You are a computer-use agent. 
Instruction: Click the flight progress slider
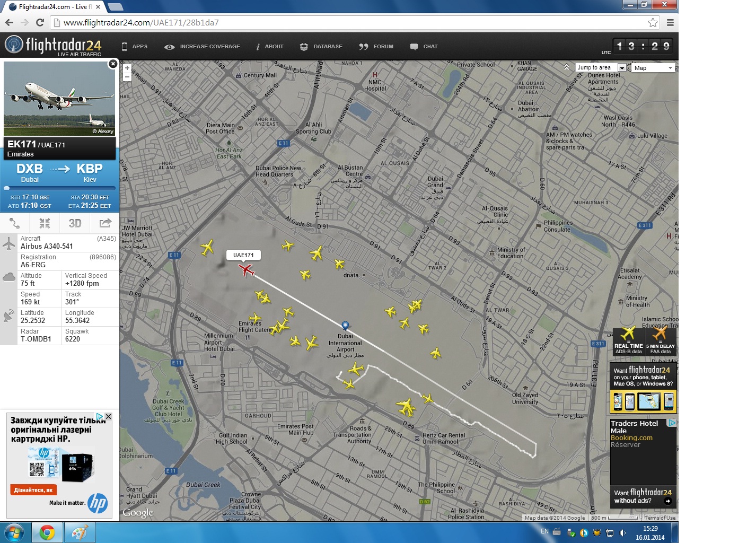coord(59,188)
